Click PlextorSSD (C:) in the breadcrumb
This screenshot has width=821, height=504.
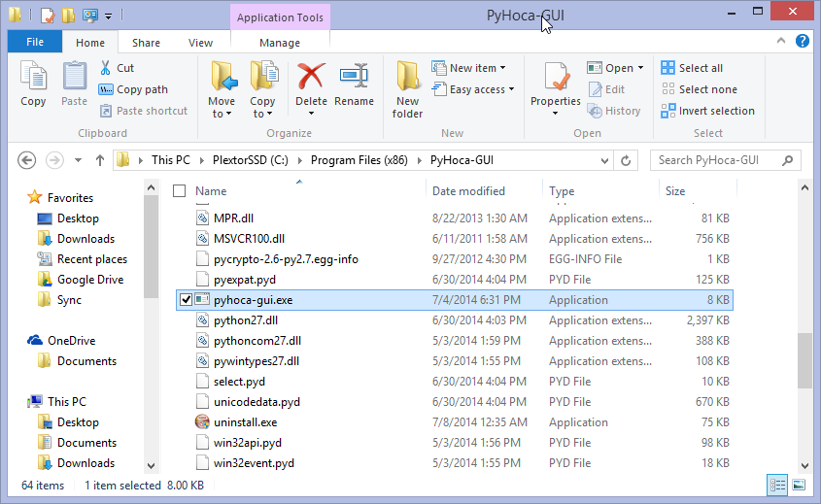coord(251,160)
